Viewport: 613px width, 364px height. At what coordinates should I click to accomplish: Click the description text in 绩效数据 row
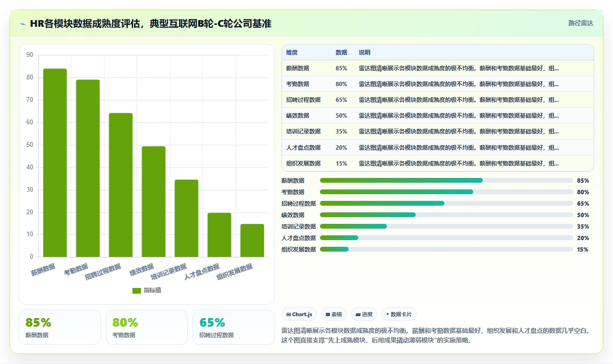pos(459,116)
